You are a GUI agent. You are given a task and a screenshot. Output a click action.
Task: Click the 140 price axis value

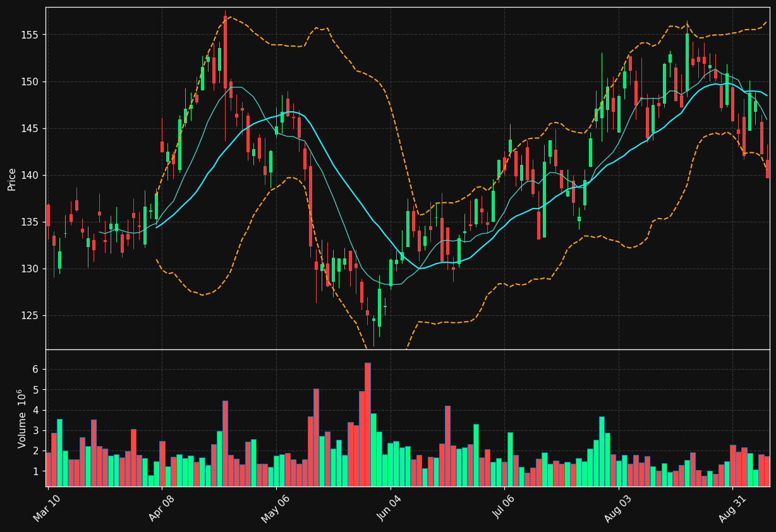(31, 175)
